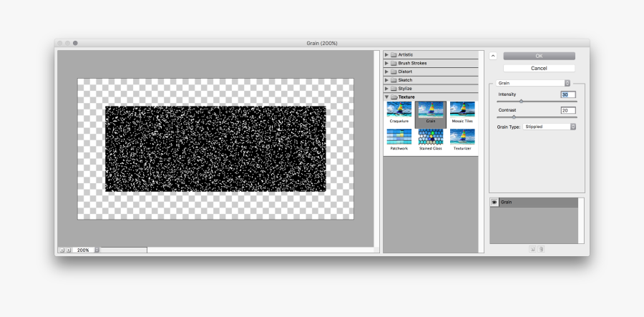Image resolution: width=644 pixels, height=317 pixels.
Task: Open the Grain Type dropdown
Action: 548,127
